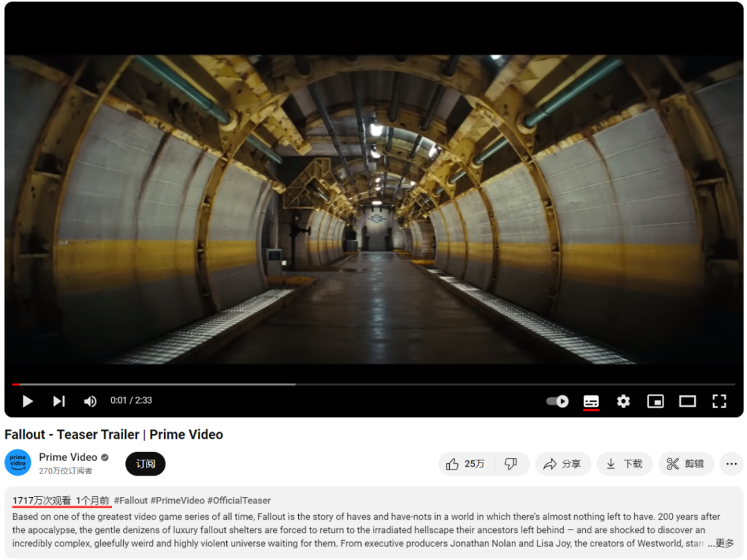
Task: Open the more actions ellipsis menu
Action: (732, 464)
